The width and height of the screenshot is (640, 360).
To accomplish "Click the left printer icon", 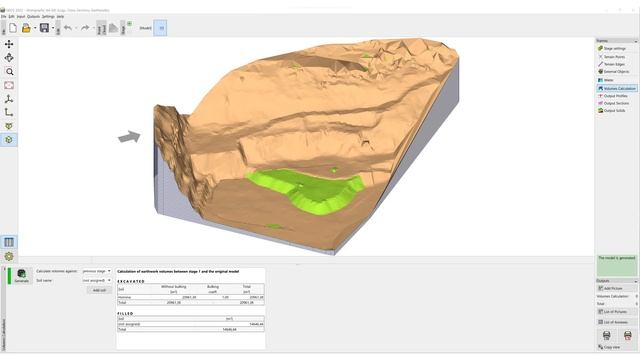I will [x=607, y=336].
